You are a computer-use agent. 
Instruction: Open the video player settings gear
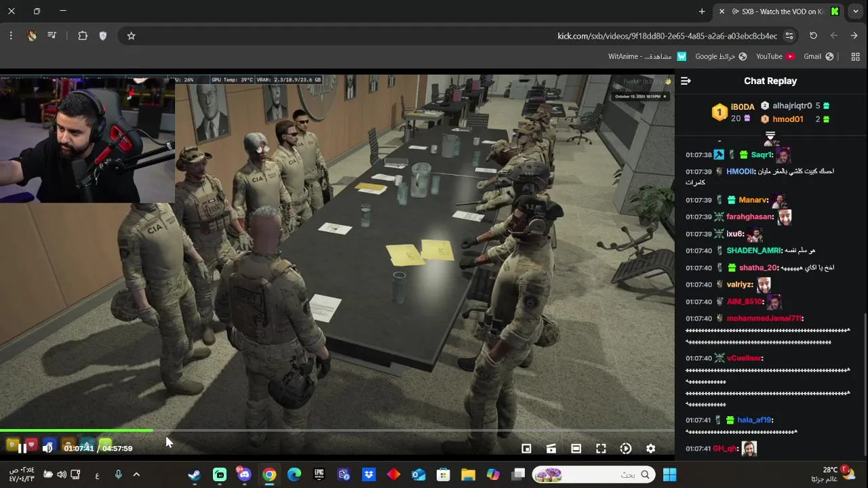(x=651, y=448)
